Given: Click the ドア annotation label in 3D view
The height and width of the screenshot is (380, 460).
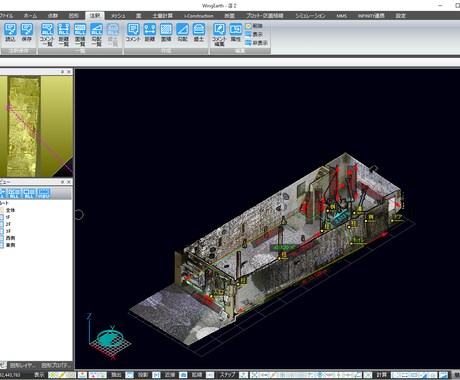Looking at the screenshot, I should pos(398,217).
